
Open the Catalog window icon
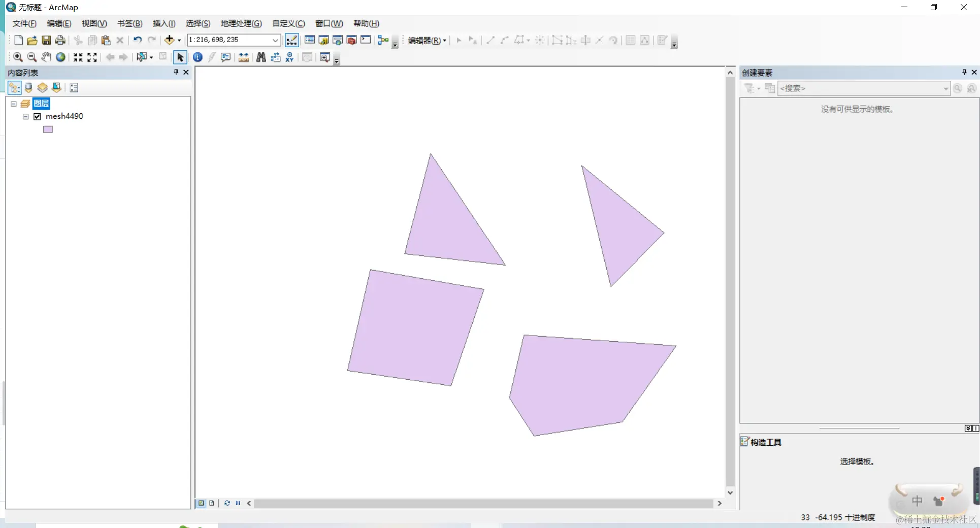click(x=323, y=40)
